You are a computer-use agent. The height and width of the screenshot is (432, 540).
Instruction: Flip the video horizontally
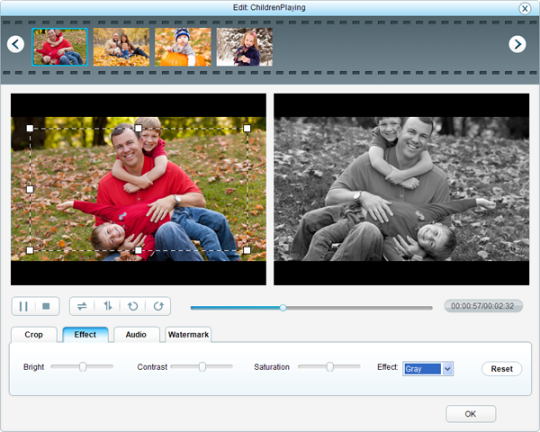coord(82,306)
